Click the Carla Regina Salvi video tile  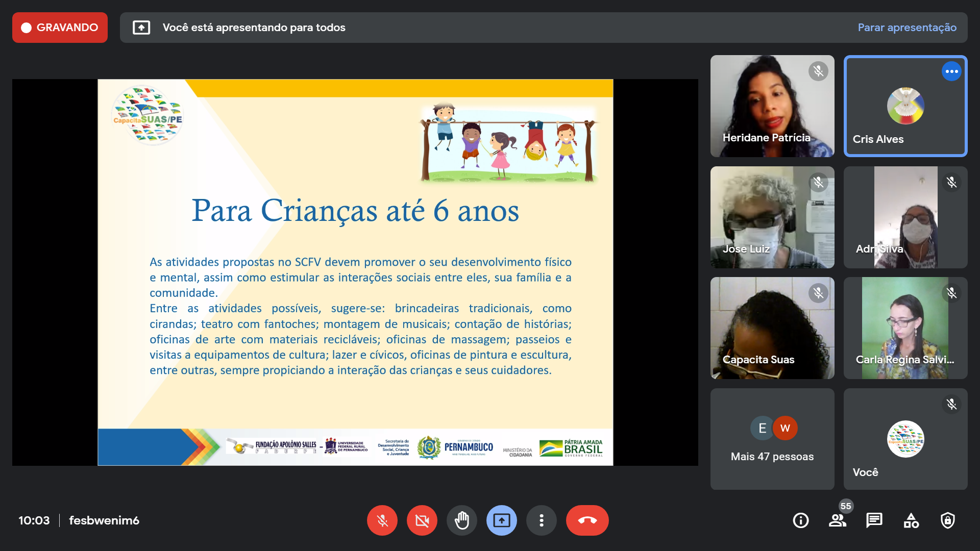(x=905, y=328)
